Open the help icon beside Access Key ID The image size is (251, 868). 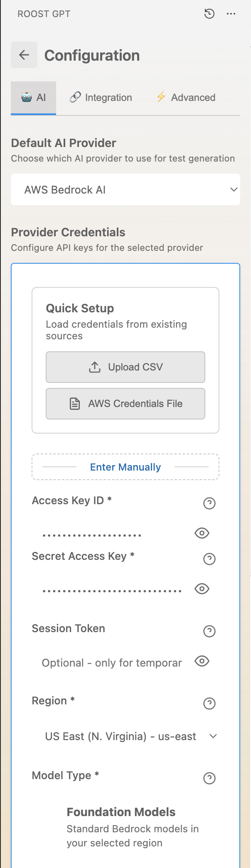tap(209, 503)
